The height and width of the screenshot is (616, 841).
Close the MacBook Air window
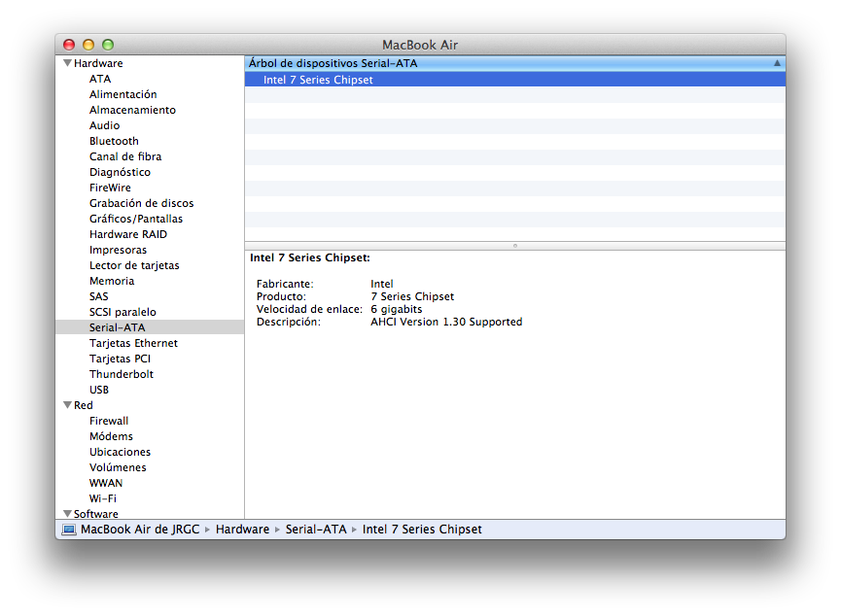(x=69, y=45)
